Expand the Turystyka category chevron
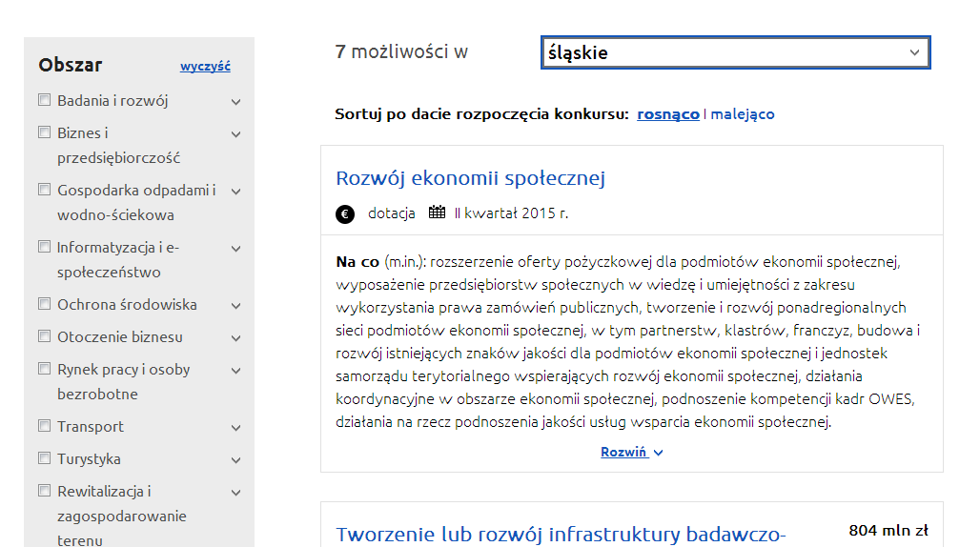980x547 pixels. (236, 460)
